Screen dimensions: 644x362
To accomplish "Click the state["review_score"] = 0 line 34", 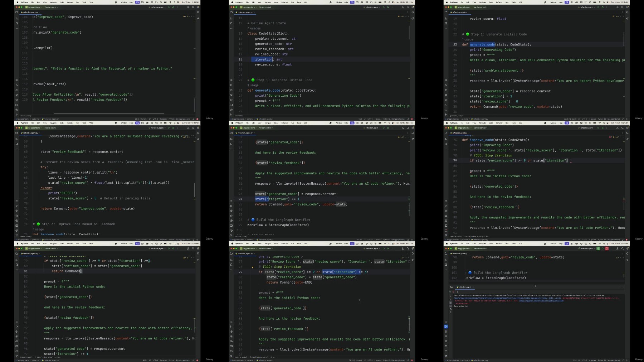I will coord(494,101).
